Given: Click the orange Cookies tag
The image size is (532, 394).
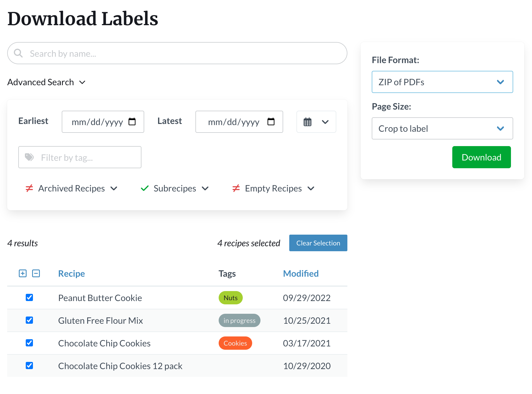Looking at the screenshot, I should coord(235,343).
